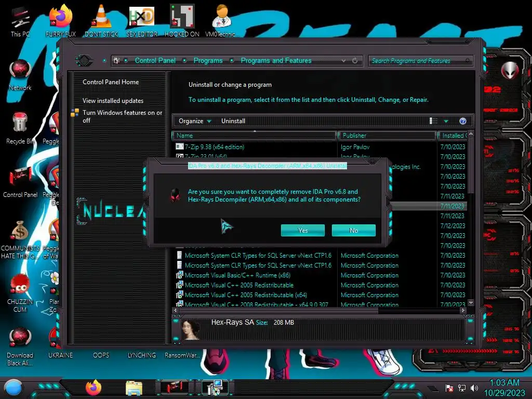
Task: Open File Explorer from the taskbar
Action: point(134,388)
